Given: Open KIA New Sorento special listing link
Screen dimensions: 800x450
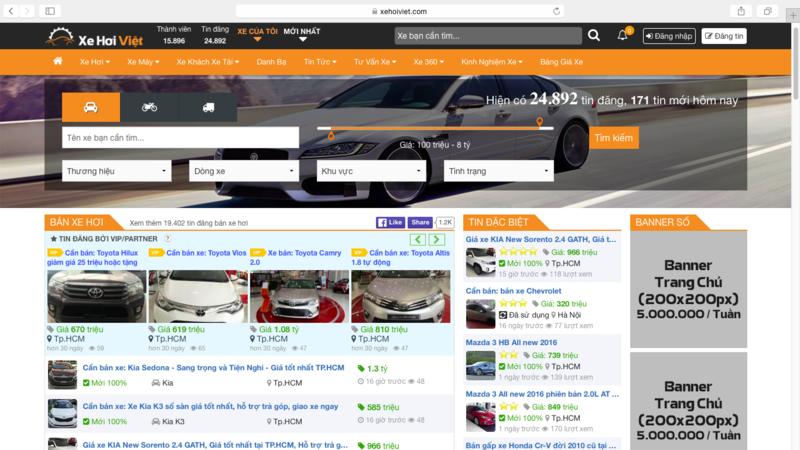Looking at the screenshot, I should [x=541, y=239].
